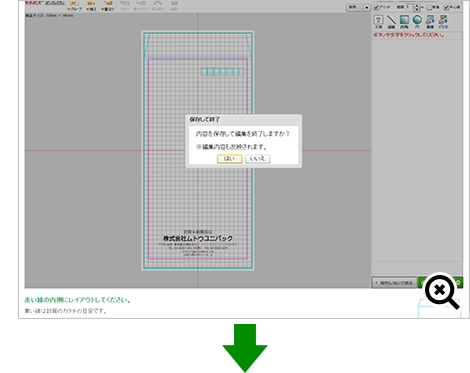Toggle the 吸着 snap checkbox
470x373 pixels.
point(429,7)
